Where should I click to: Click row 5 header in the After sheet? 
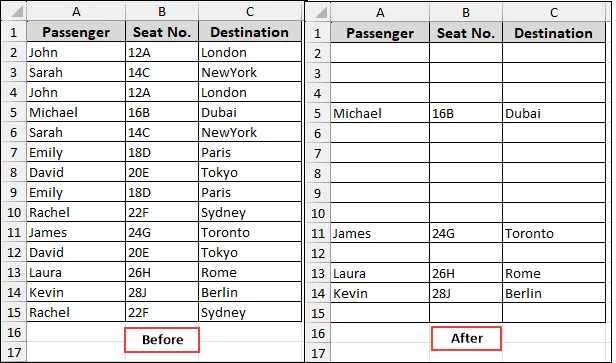point(318,113)
